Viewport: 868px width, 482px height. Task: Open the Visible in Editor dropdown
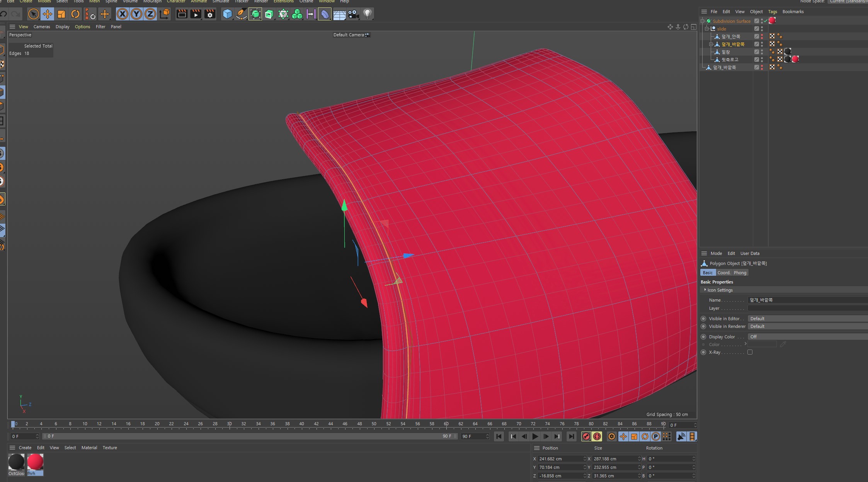807,319
